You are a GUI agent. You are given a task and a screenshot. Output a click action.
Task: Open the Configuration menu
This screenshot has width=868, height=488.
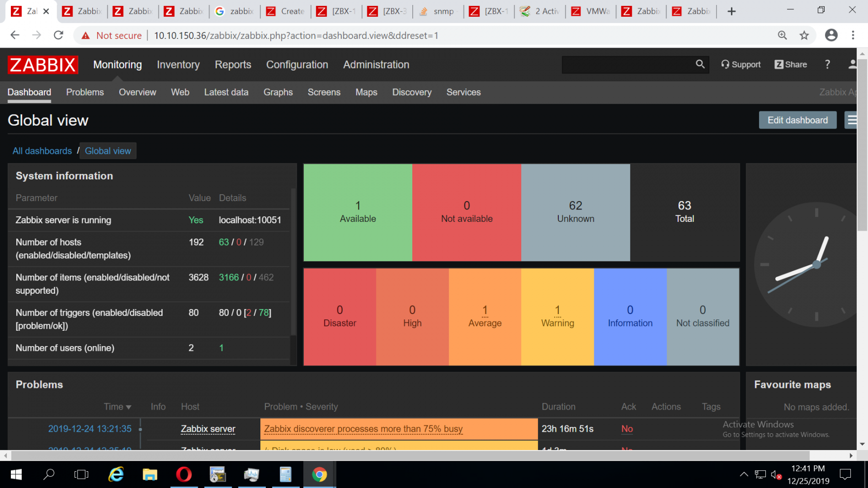coord(297,65)
